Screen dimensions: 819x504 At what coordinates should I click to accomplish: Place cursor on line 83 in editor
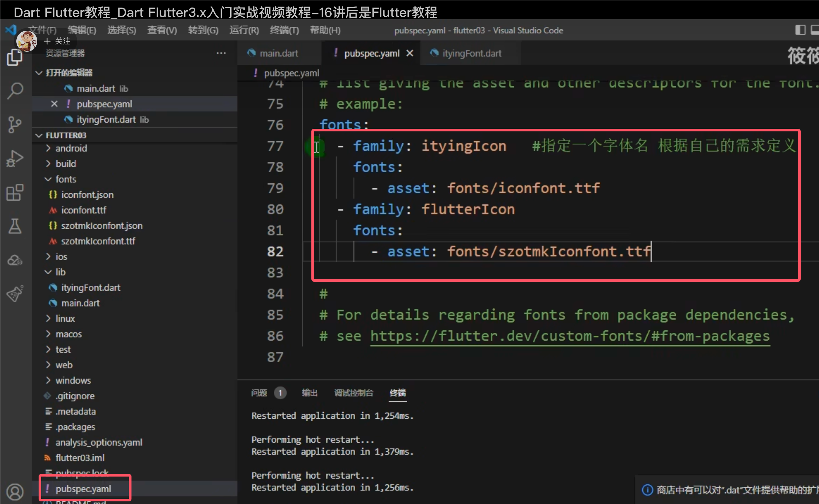[560, 273]
